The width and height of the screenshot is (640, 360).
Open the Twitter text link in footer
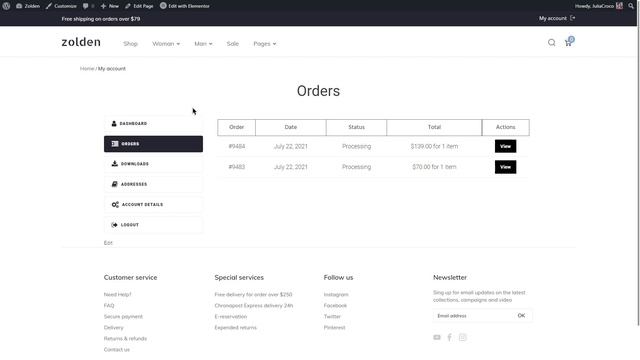[x=332, y=316]
